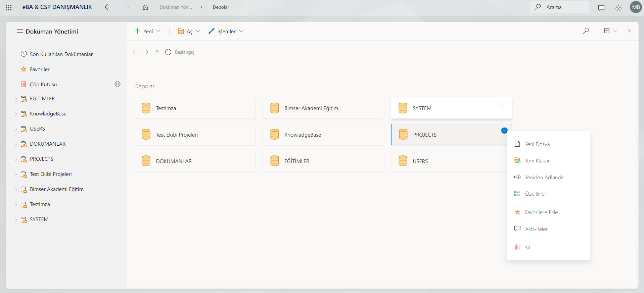Select TestImza in sidebar tree
The height and width of the screenshot is (293, 644).
pos(40,204)
